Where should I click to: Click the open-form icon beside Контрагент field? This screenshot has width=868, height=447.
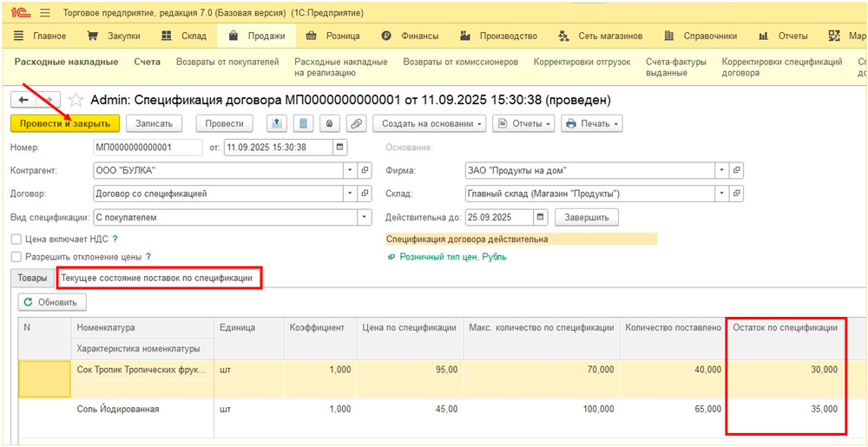point(366,171)
